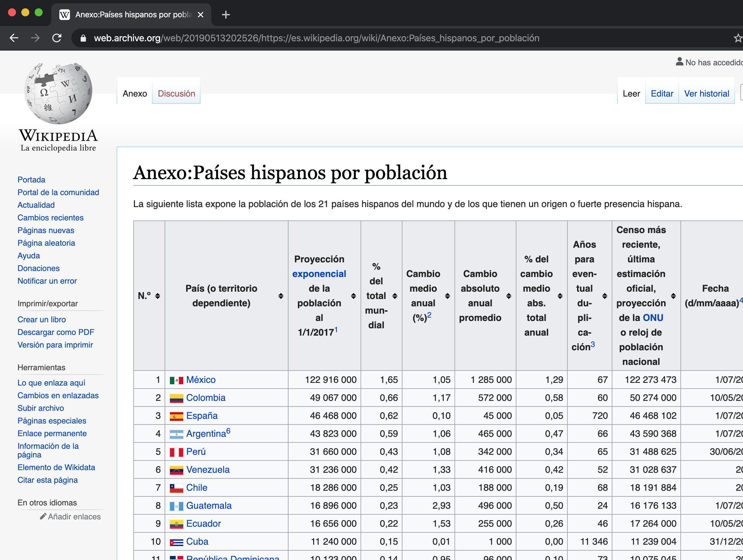Click the browser back arrow

click(14, 38)
